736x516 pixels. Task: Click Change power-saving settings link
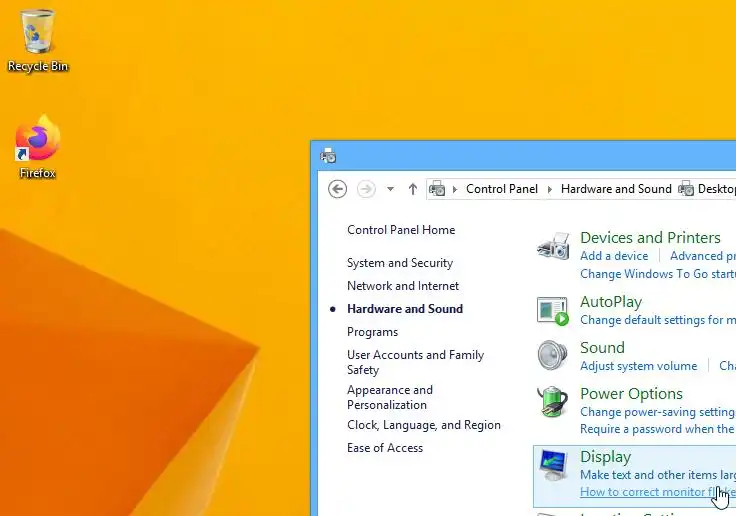tap(658, 412)
